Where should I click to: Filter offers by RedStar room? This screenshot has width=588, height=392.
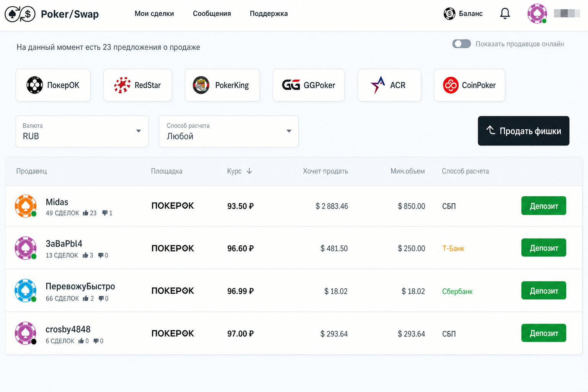[x=138, y=85]
